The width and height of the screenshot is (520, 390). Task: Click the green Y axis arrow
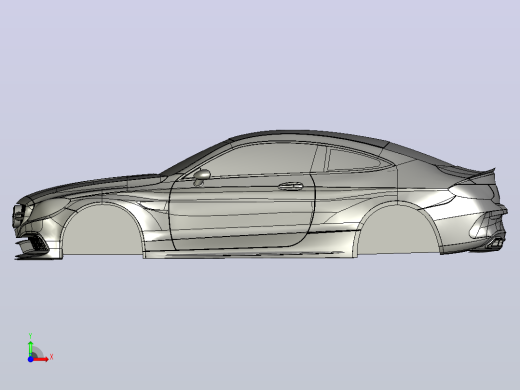point(30,348)
